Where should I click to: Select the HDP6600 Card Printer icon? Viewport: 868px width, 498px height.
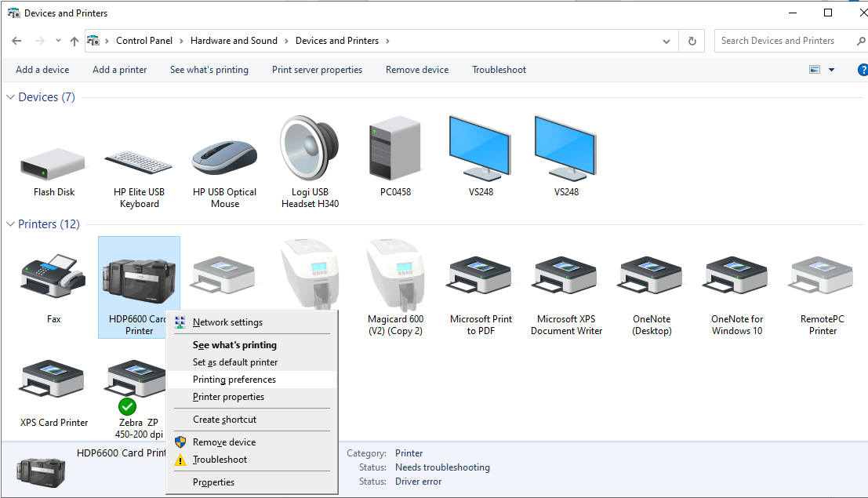pyautogui.click(x=139, y=281)
